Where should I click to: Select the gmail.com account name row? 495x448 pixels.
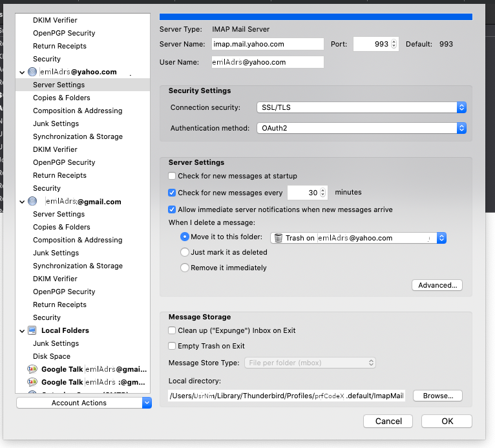pos(83,201)
